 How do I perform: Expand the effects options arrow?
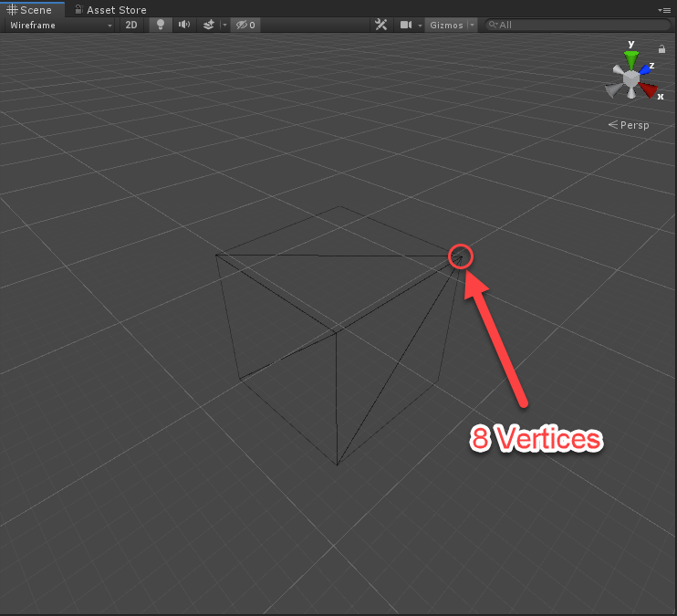(x=224, y=25)
